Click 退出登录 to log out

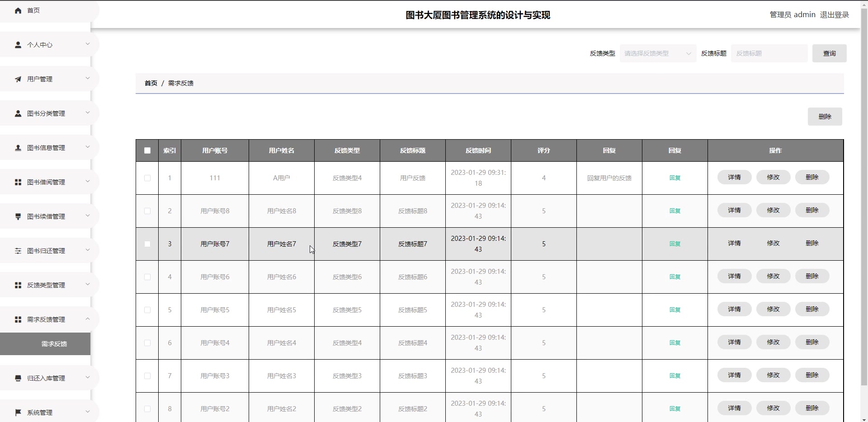pyautogui.click(x=834, y=14)
